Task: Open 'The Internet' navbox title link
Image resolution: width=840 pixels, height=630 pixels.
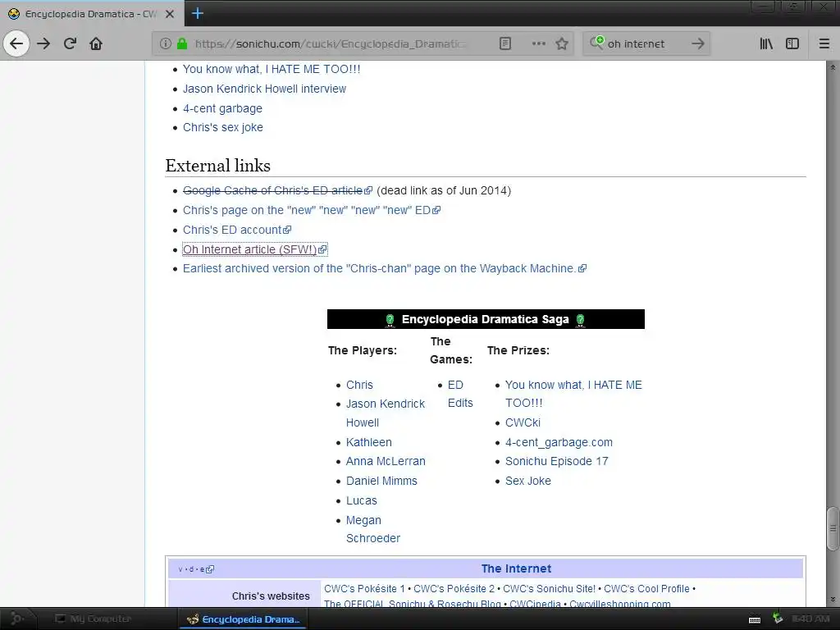Action: coord(517,569)
